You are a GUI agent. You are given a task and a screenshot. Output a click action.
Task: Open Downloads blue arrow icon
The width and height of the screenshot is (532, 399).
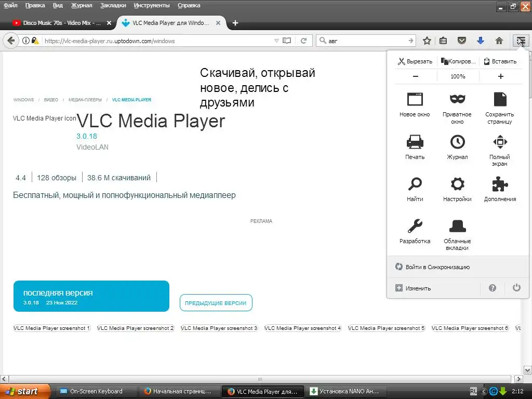pyautogui.click(x=481, y=41)
